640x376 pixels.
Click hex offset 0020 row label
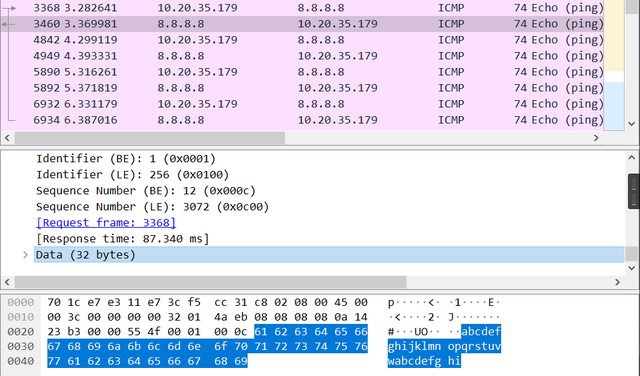click(20, 332)
